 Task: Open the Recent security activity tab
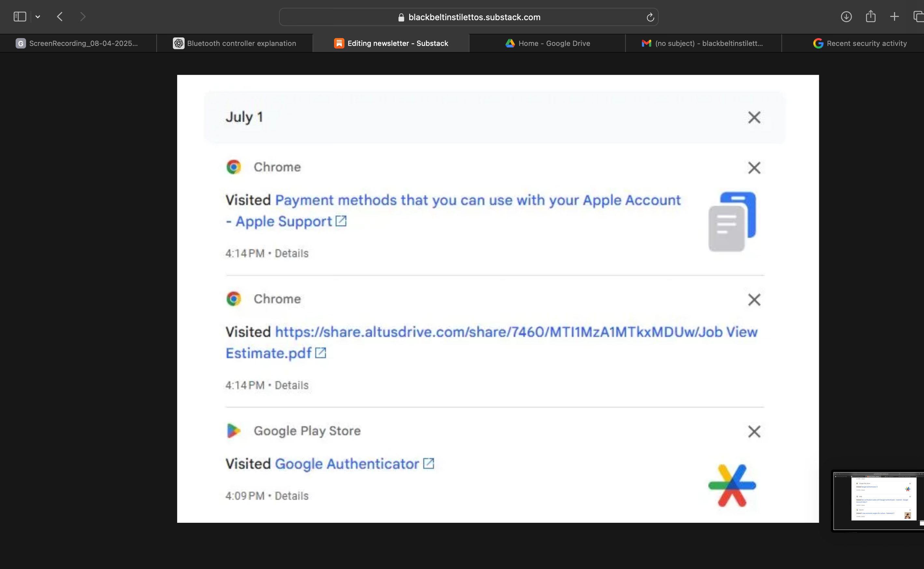[x=860, y=43]
